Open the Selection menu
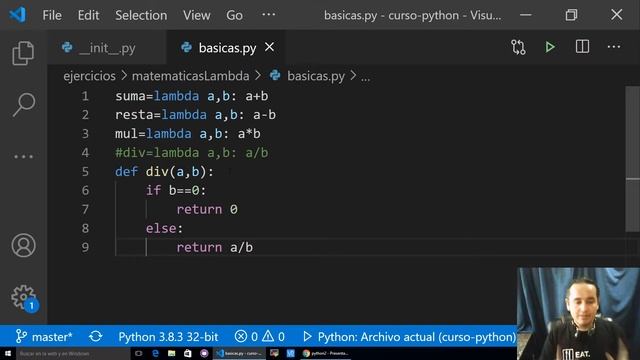The image size is (640, 360). click(141, 16)
